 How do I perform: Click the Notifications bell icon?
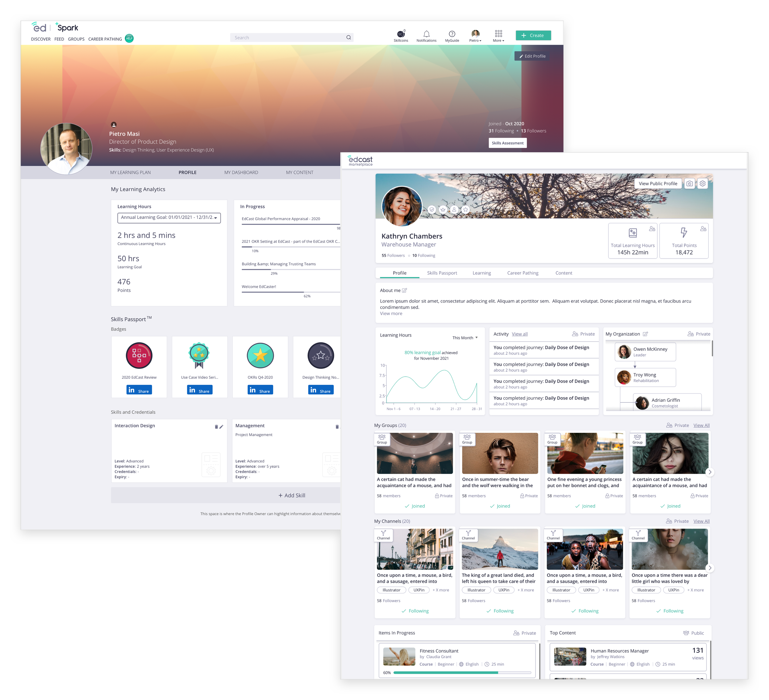pyautogui.click(x=426, y=34)
